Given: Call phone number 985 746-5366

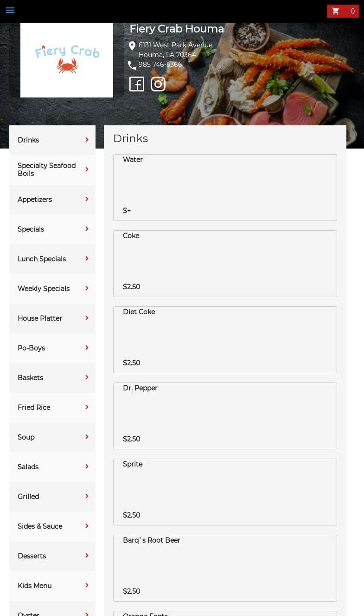Looking at the screenshot, I should 160,65.
